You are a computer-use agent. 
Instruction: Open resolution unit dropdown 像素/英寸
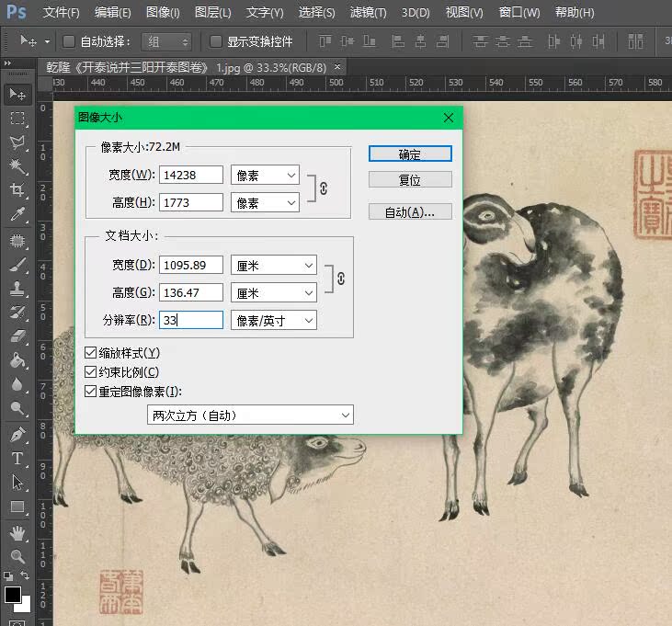(274, 320)
